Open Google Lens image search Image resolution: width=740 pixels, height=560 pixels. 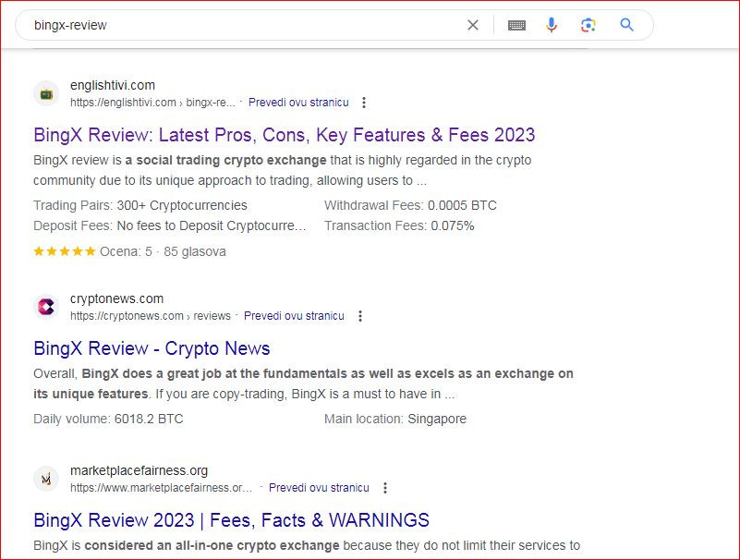588,25
